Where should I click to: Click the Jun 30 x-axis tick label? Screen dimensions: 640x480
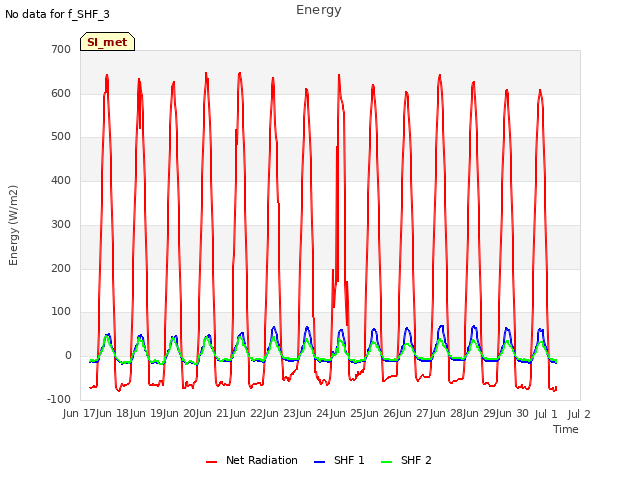point(515,413)
